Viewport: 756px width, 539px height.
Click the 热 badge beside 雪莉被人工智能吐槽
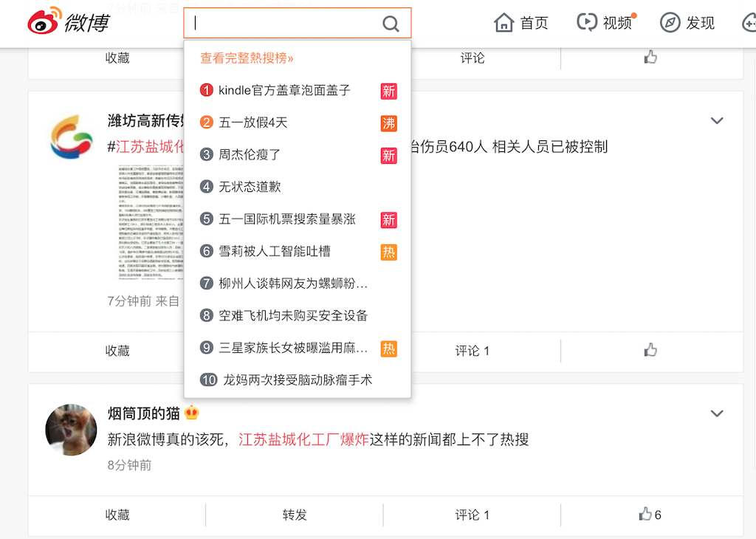(x=388, y=252)
